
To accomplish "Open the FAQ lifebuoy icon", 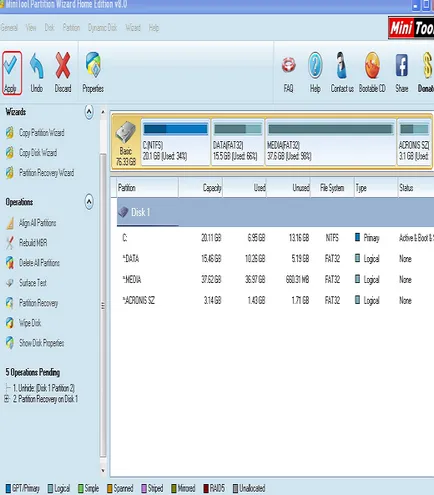I will [x=289, y=73].
